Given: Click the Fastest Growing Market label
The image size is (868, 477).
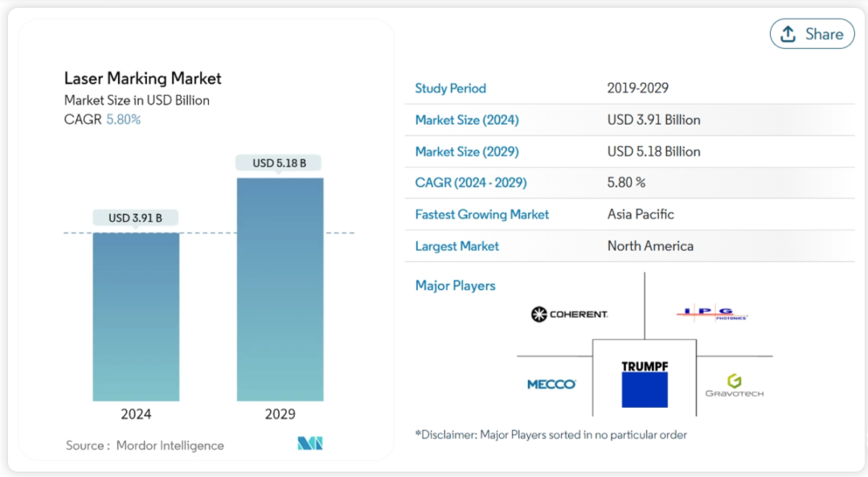Looking at the screenshot, I should coord(481,215).
